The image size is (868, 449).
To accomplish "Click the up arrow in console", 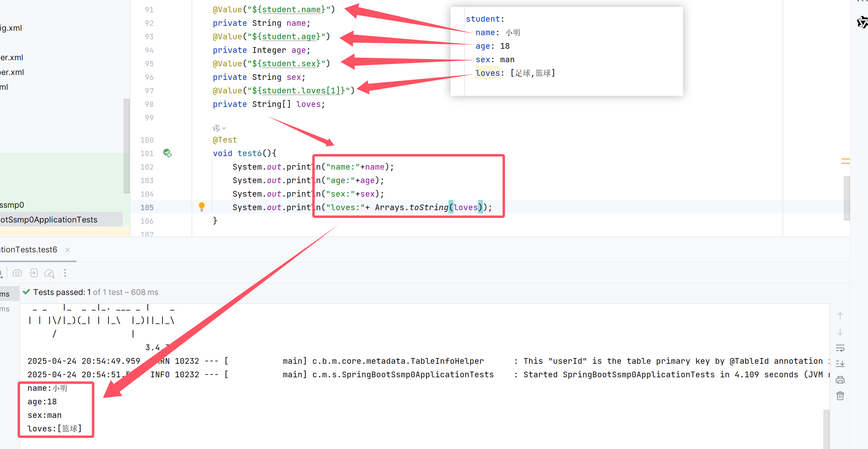I will click(x=840, y=316).
